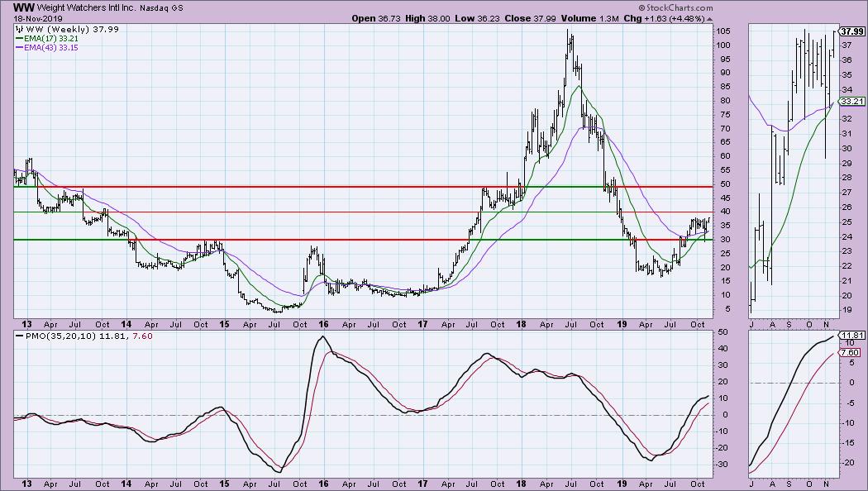Image resolution: width=868 pixels, height=491 pixels.
Task: Click the -30 label on PMO axis
Action: [722, 465]
